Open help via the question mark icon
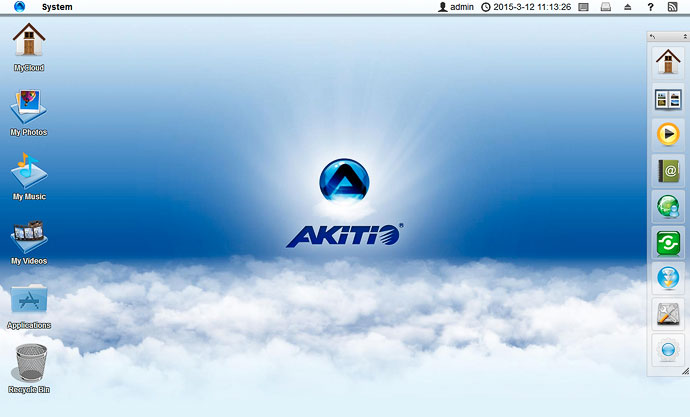 651,7
